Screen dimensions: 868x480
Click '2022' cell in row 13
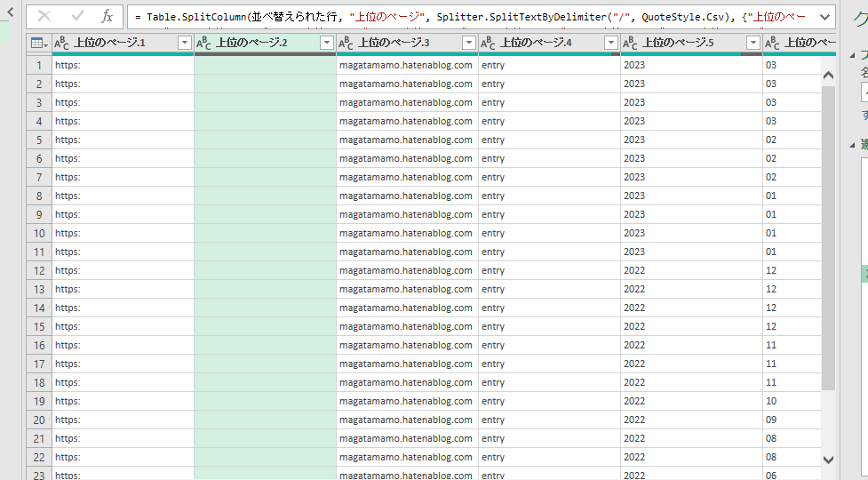pos(691,289)
